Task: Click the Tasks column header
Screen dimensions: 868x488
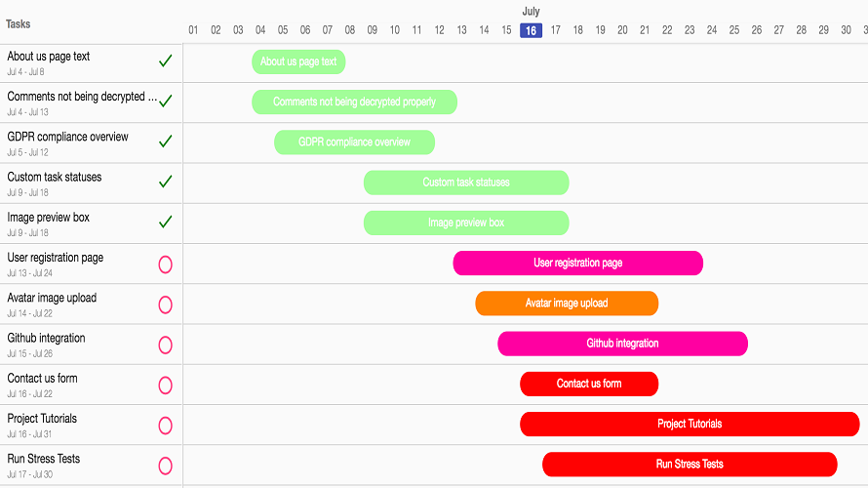Action: coord(19,23)
